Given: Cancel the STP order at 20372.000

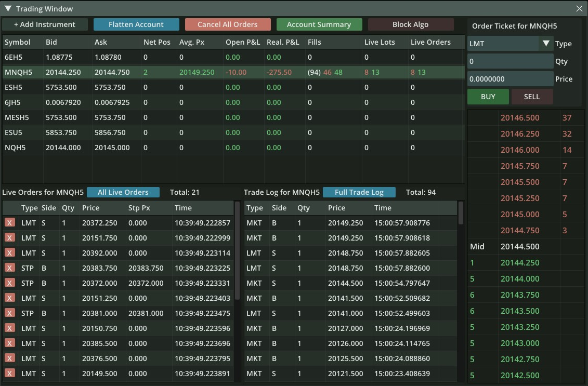Looking at the screenshot, I should point(9,283).
